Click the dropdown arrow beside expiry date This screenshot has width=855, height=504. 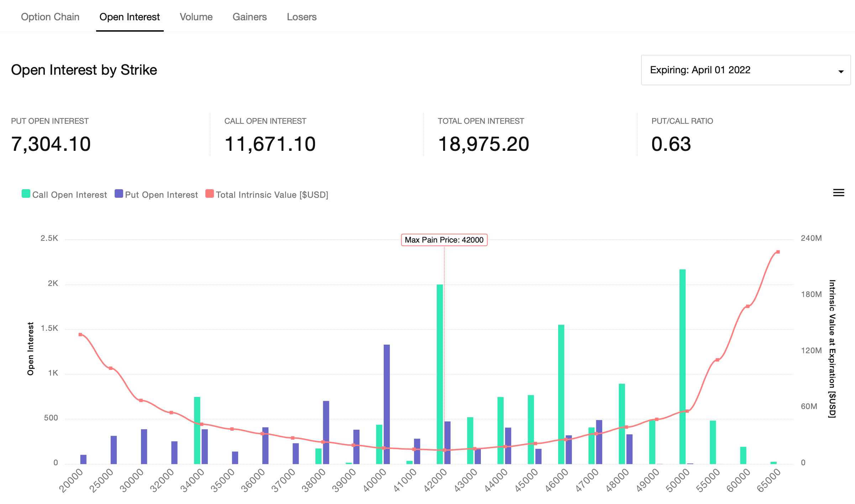click(841, 71)
